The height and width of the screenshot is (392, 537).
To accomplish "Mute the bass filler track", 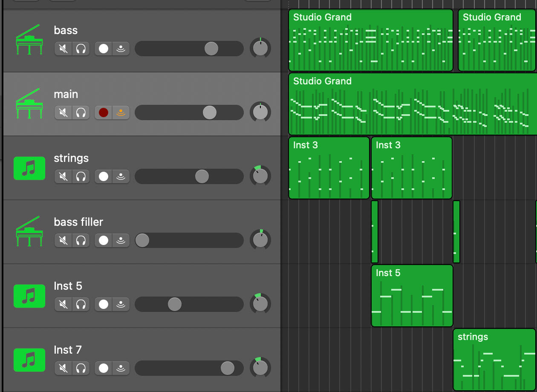I will pyautogui.click(x=63, y=240).
